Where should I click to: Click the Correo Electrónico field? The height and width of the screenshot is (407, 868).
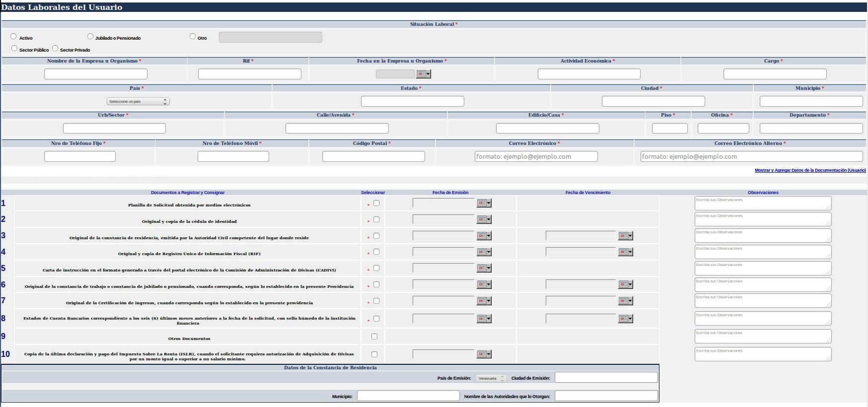coord(536,156)
